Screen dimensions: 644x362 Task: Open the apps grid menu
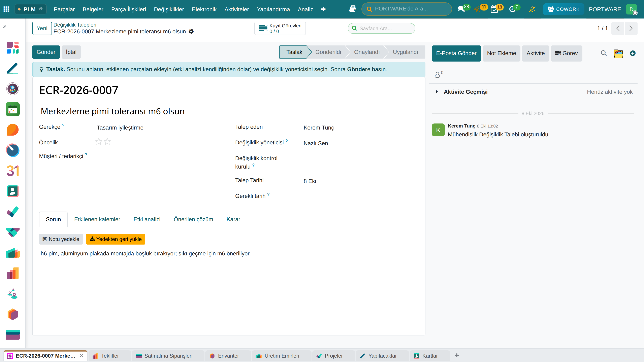point(6,9)
